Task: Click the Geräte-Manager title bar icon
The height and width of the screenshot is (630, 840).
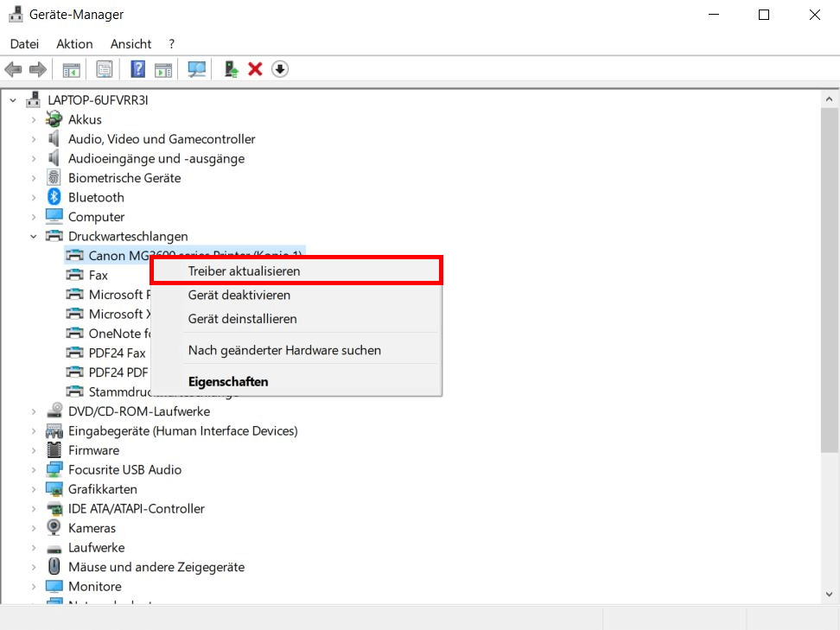Action: (x=16, y=15)
